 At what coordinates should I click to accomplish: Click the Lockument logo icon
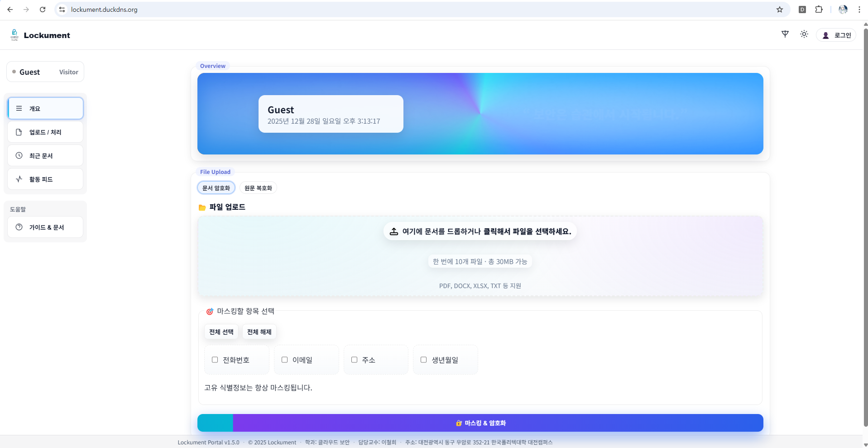pyautogui.click(x=14, y=35)
